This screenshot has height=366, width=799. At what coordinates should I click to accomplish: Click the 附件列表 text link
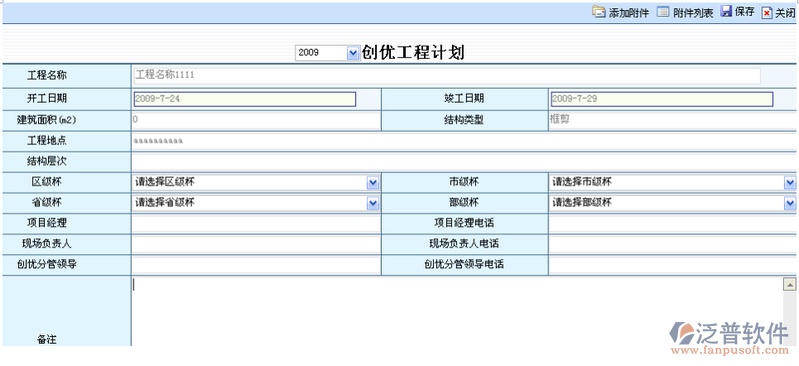[693, 13]
